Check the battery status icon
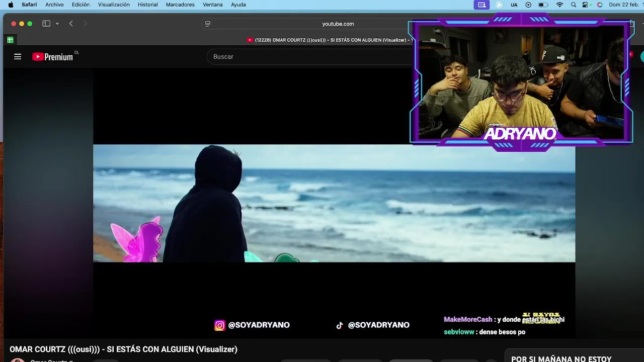The height and width of the screenshot is (362, 644). (543, 5)
